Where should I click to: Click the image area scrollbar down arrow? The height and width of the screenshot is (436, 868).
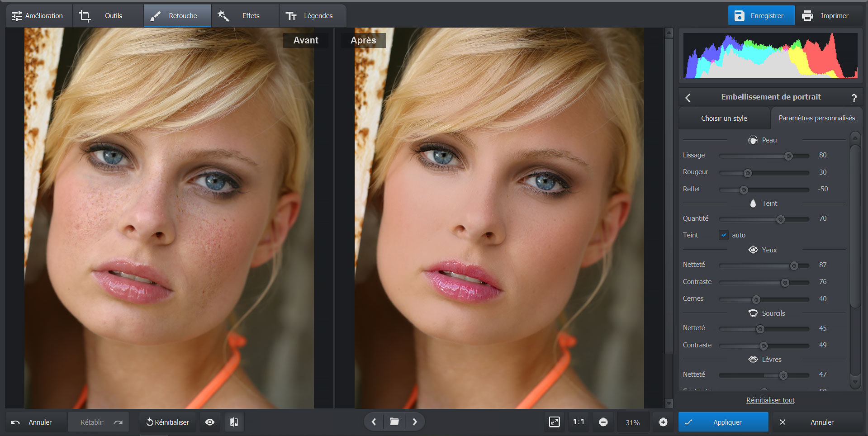669,403
